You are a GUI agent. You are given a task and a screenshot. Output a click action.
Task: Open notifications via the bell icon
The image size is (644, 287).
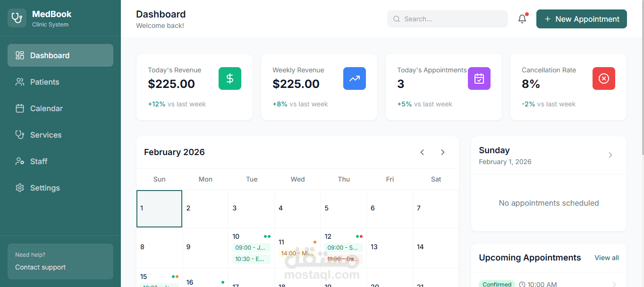[x=522, y=19]
